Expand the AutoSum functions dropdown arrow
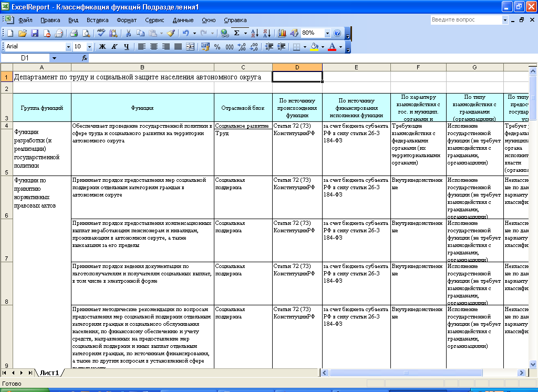538x392 pixels. (x=245, y=33)
